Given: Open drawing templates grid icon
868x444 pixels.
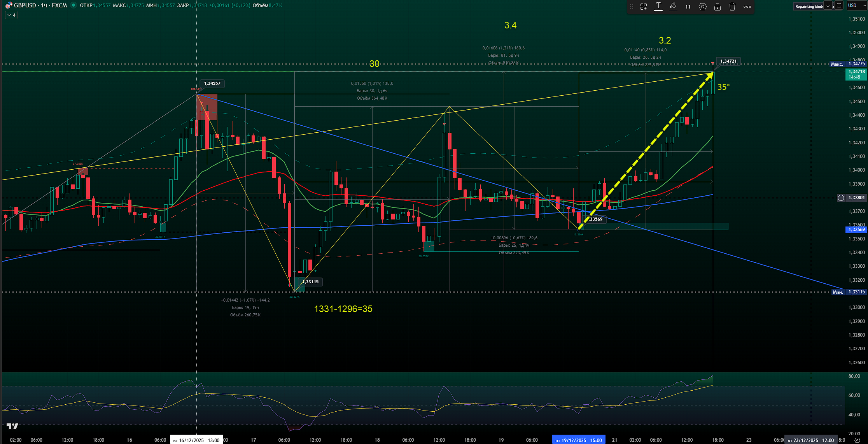Looking at the screenshot, I should [644, 7].
